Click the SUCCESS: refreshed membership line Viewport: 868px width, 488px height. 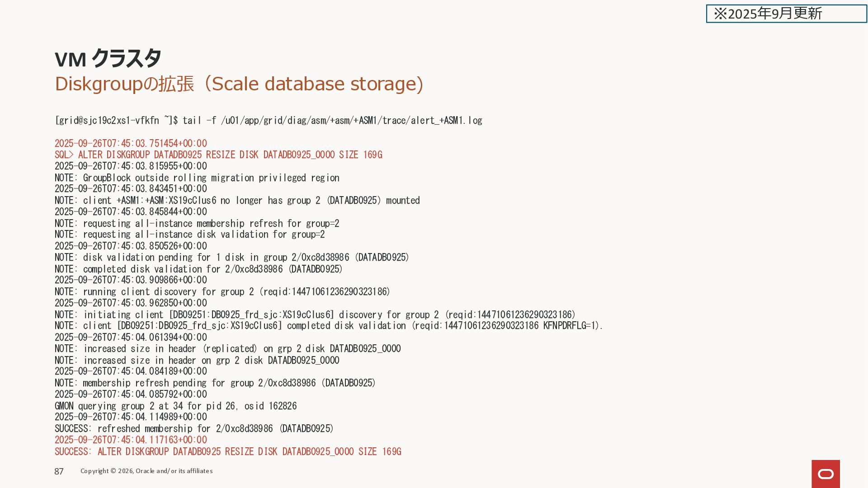pyautogui.click(x=194, y=429)
